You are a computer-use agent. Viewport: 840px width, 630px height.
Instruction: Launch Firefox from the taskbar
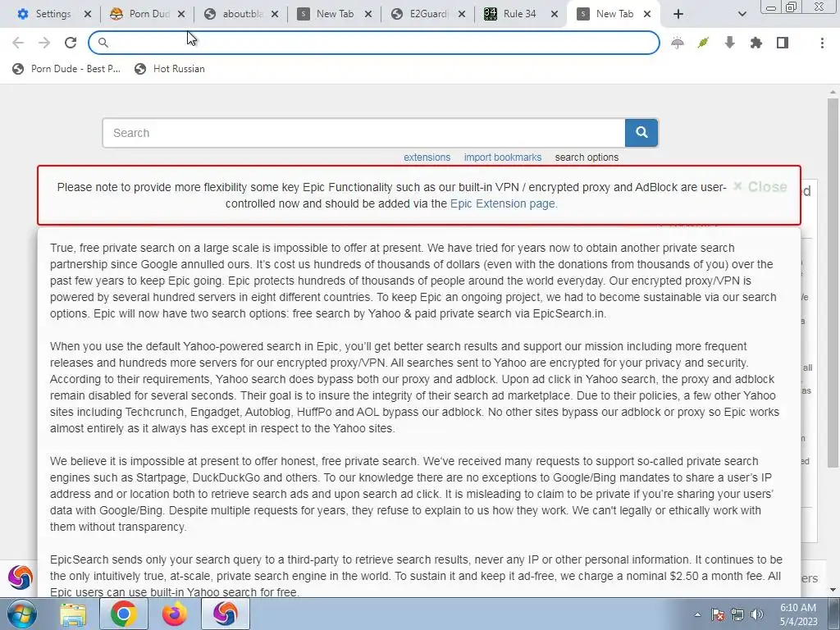[x=175, y=614]
